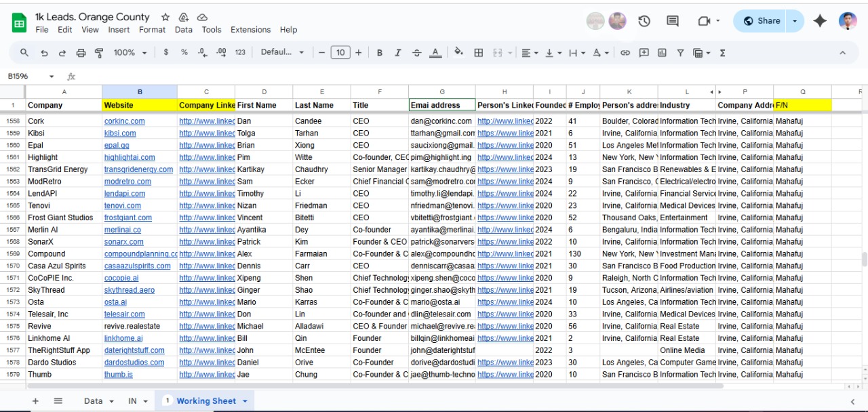868x412 pixels.
Task: Open the Extensions menu
Action: [250, 30]
